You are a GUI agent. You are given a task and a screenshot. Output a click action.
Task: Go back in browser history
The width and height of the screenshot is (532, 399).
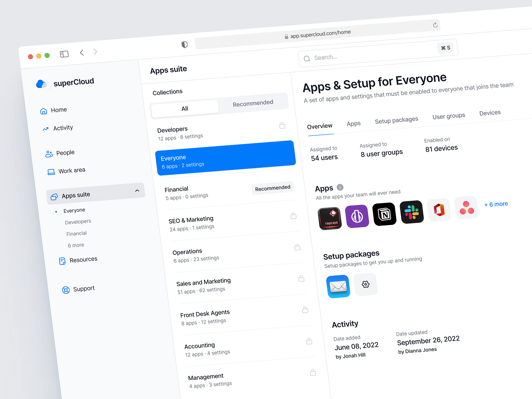coord(82,53)
